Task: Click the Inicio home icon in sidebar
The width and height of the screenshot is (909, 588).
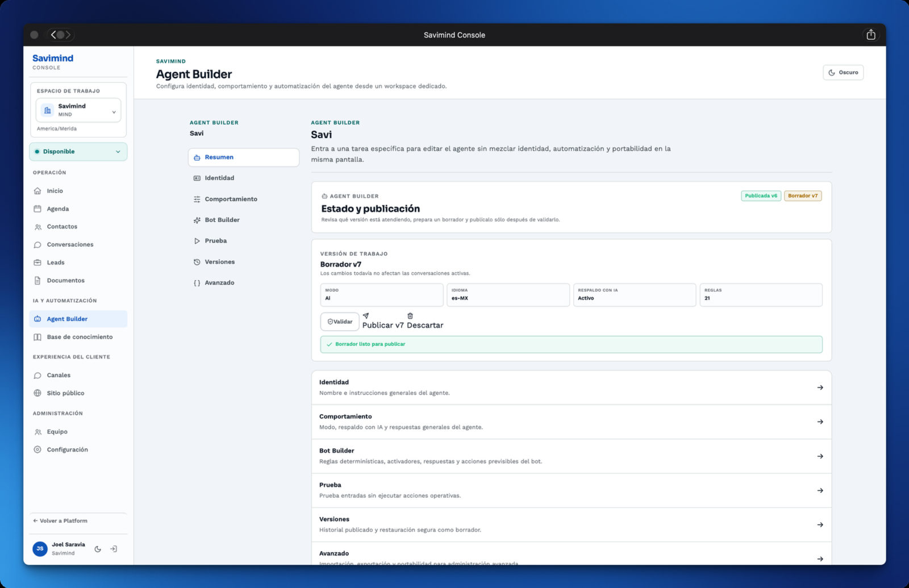Action: point(37,191)
